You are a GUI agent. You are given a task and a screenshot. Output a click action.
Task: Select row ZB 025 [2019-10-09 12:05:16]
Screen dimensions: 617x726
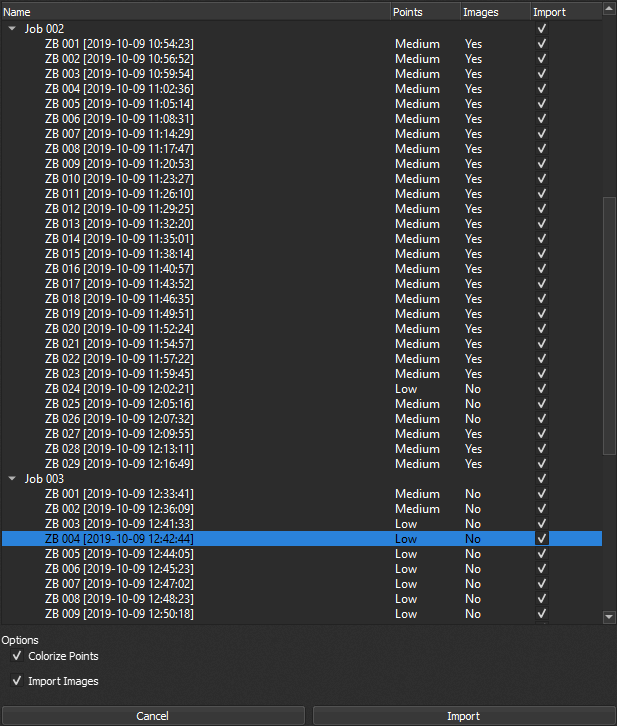click(x=302, y=404)
